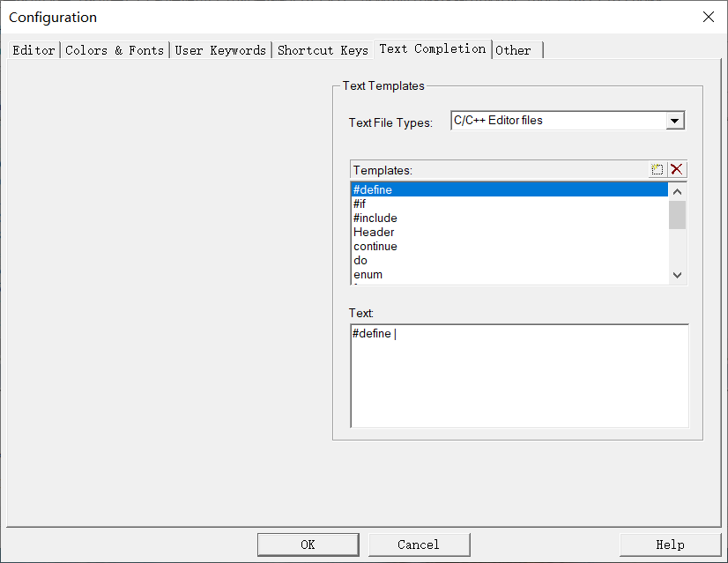Screen dimensions: 728x563
Task: Click the new template icon
Action: point(657,170)
